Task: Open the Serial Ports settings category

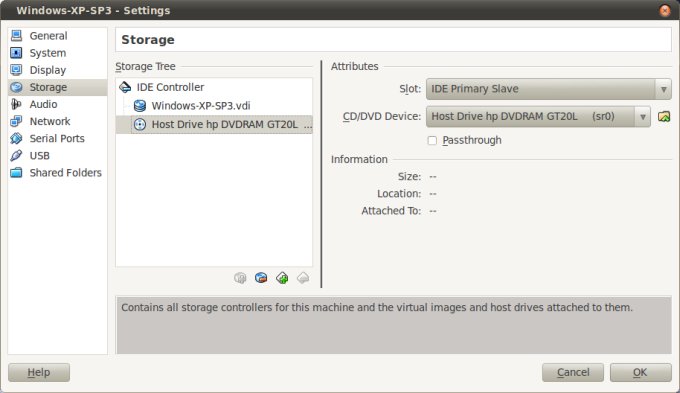Action: [57, 138]
